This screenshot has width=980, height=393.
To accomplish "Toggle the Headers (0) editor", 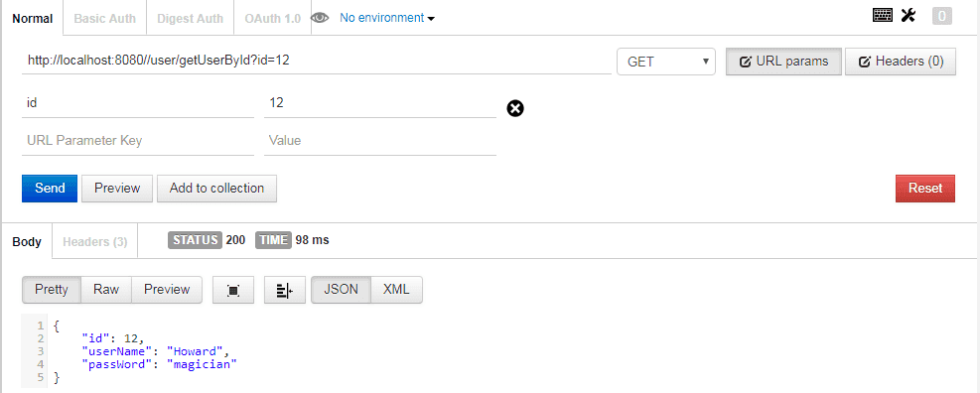I will (x=901, y=62).
